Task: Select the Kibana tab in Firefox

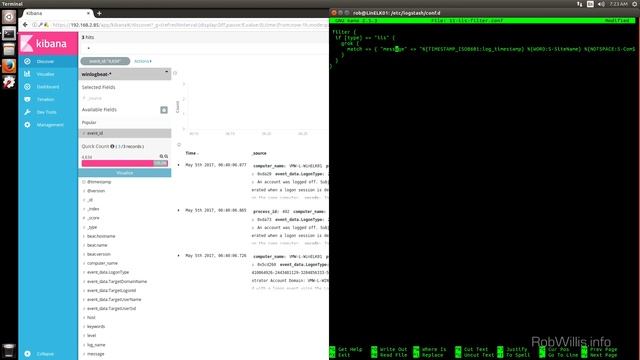Action: tap(57, 13)
